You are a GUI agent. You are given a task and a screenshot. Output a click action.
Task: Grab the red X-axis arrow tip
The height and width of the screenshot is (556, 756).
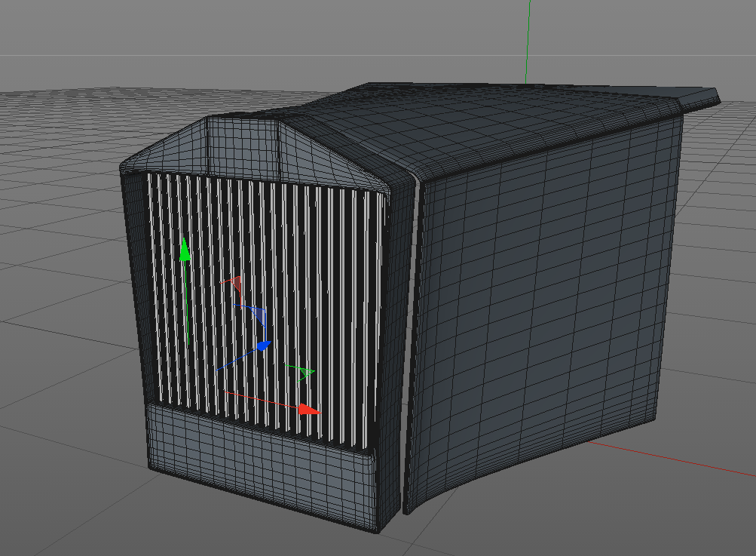click(310, 410)
